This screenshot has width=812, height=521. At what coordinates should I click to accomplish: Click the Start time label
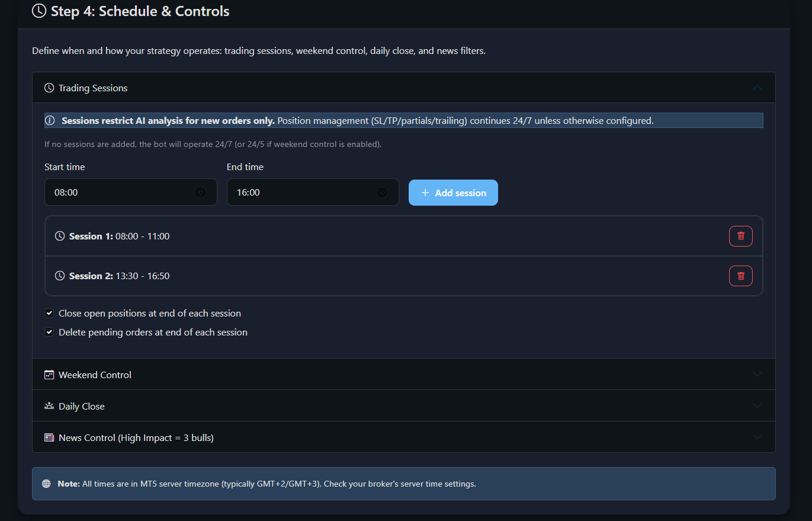[x=65, y=167]
